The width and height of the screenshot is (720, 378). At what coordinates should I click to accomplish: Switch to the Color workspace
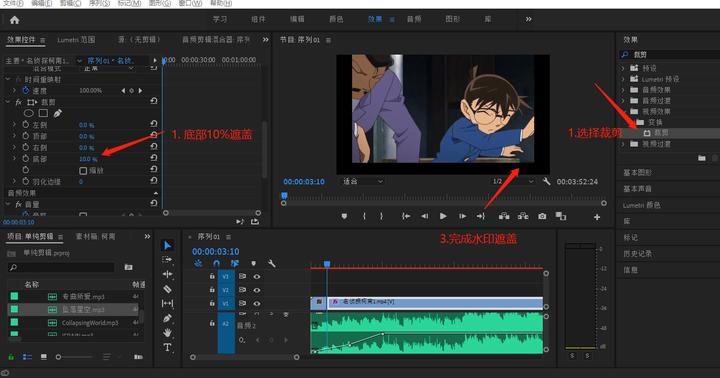[336, 19]
